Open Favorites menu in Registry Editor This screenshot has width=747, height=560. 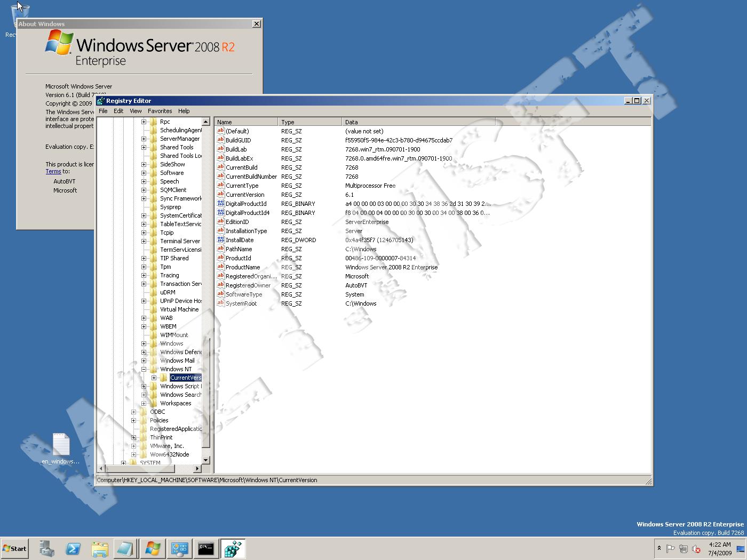160,111
